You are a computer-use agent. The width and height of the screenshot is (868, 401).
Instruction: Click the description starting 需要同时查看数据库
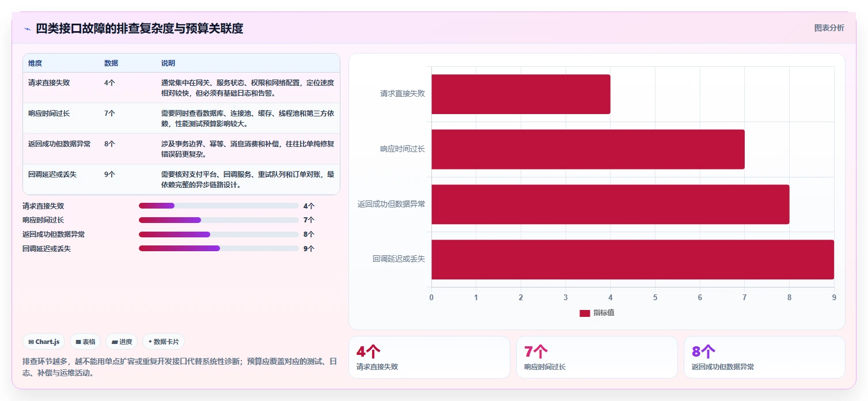click(248, 119)
